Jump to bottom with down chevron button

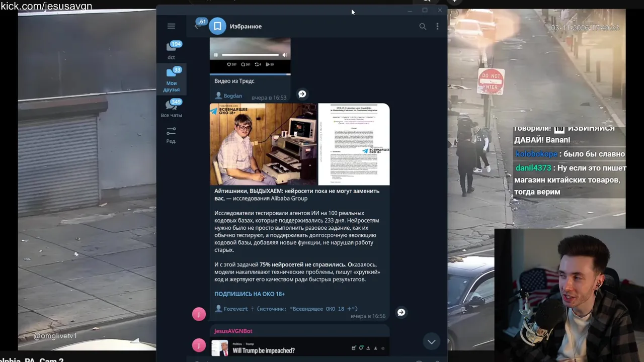click(431, 342)
